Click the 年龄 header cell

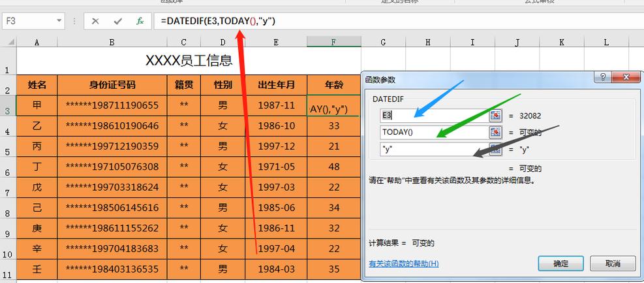[334, 85]
